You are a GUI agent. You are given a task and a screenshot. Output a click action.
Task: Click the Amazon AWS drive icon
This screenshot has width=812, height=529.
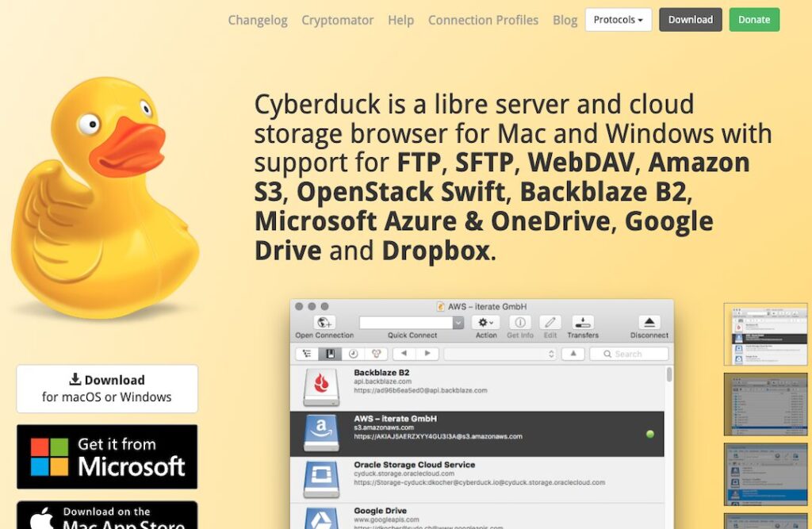[x=322, y=433]
